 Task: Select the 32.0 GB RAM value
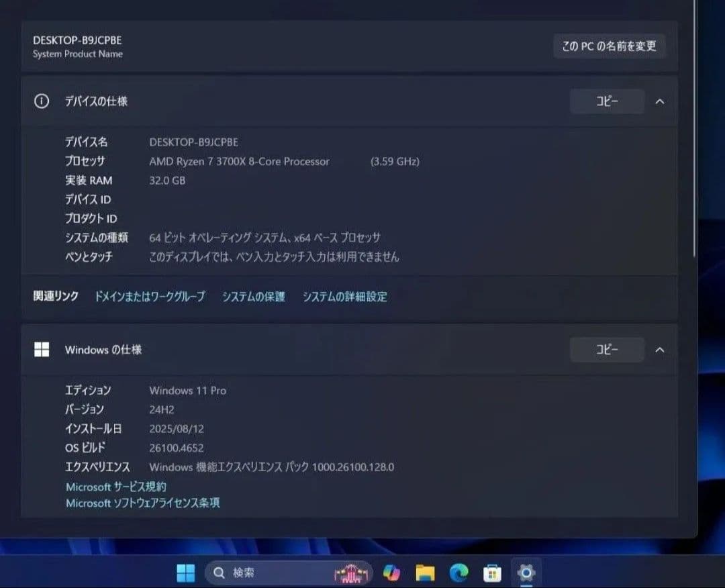point(167,181)
